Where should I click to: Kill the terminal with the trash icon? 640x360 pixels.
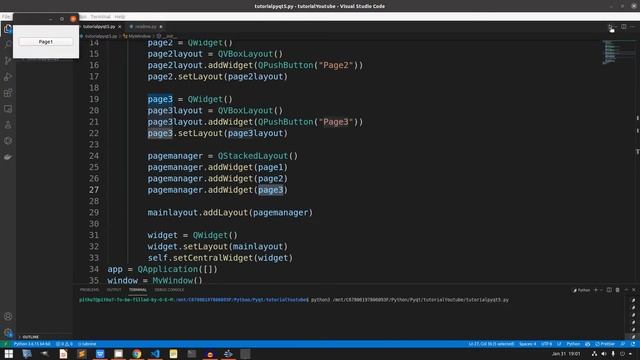pos(618,290)
